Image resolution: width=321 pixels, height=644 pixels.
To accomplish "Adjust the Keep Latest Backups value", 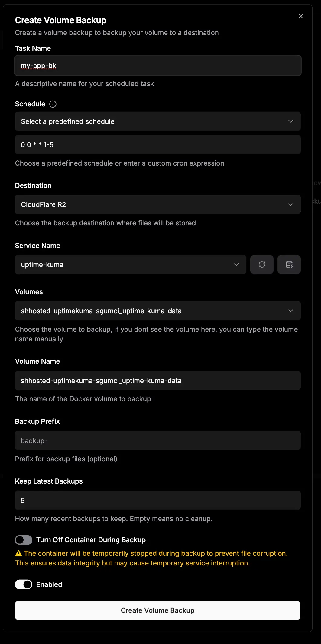I will click(158, 500).
